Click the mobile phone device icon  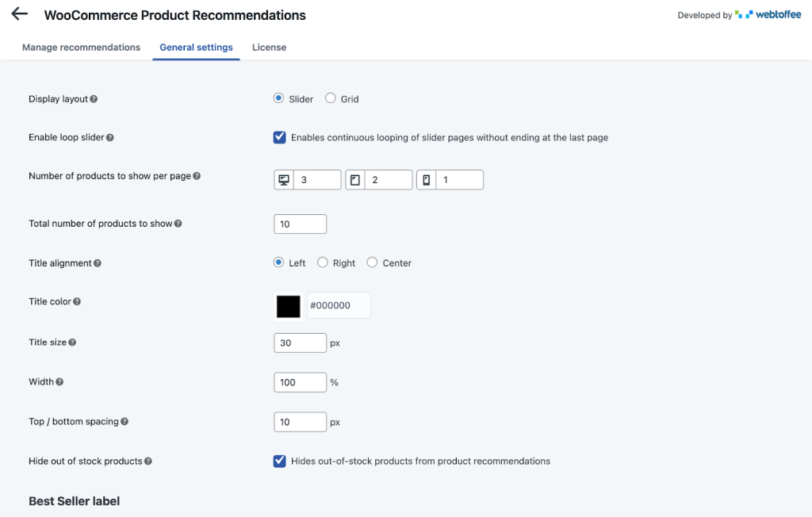click(x=426, y=180)
